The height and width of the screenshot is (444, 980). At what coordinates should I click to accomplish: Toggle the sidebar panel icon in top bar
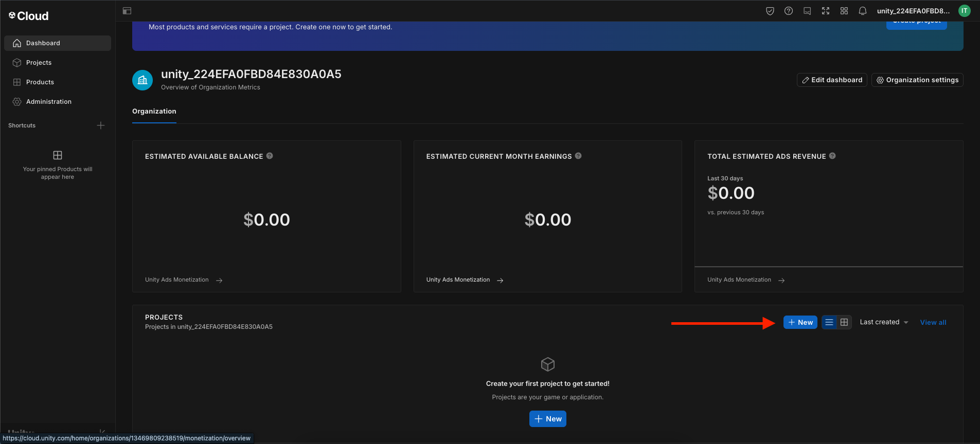[x=127, y=11]
